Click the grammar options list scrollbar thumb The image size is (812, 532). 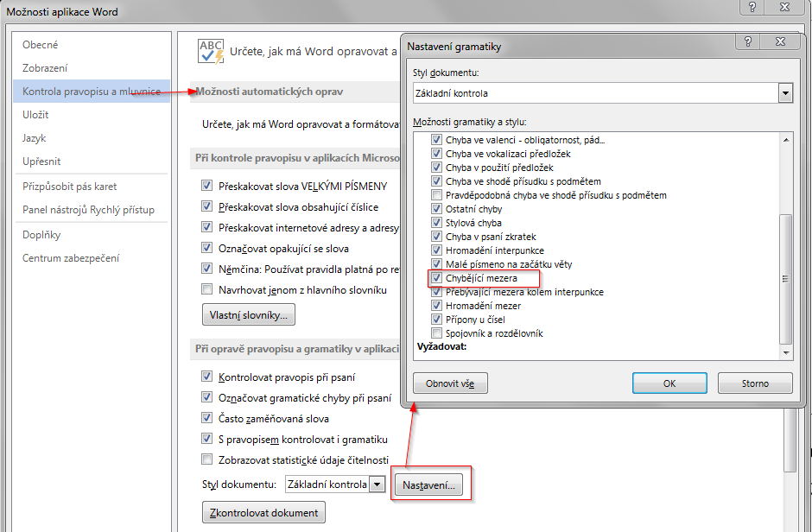click(x=785, y=279)
